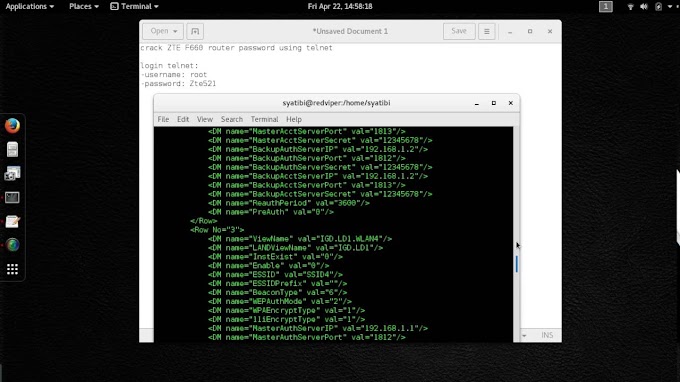Close the gedit Unsaved Document window
The width and height of the screenshot is (680, 382).
(x=550, y=32)
